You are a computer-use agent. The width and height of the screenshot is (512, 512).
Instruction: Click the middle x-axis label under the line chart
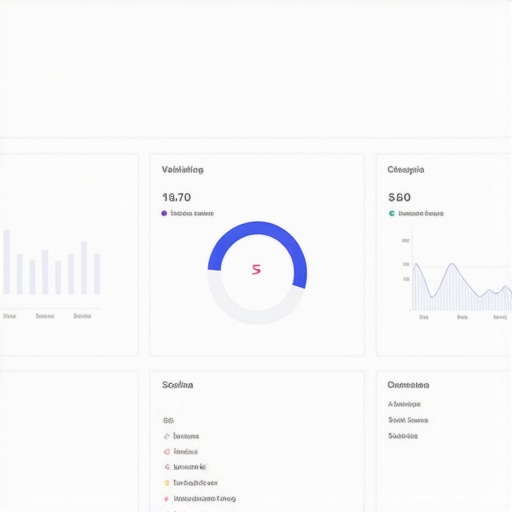(x=462, y=317)
